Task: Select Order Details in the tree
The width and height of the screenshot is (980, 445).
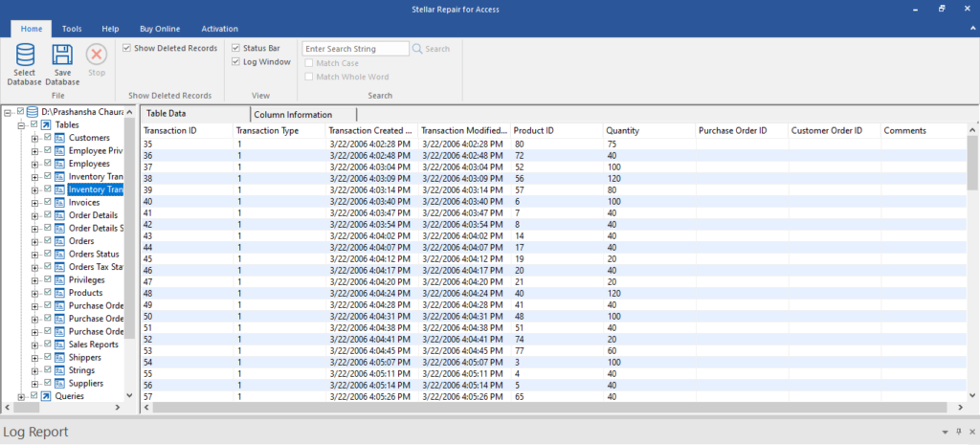Action: click(93, 215)
